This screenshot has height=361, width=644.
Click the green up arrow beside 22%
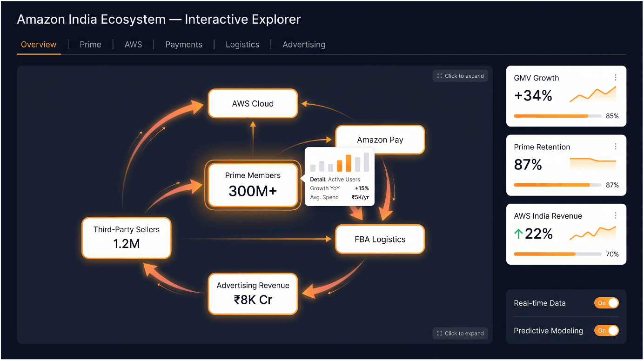click(518, 234)
